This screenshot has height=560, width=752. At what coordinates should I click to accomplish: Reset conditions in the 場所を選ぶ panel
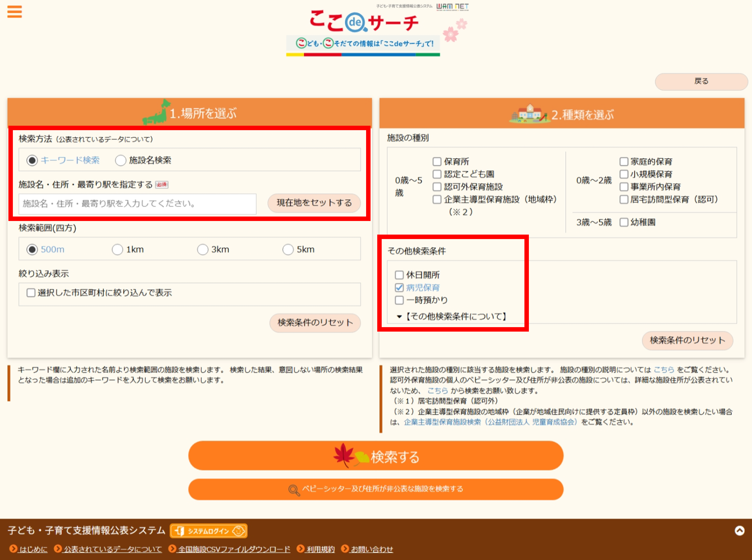315,323
